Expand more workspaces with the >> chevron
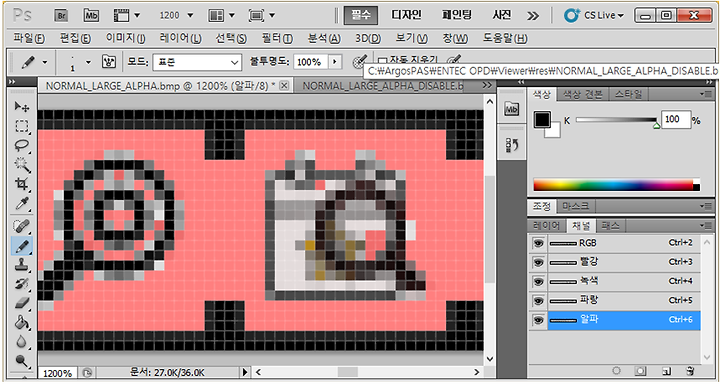 (x=533, y=17)
